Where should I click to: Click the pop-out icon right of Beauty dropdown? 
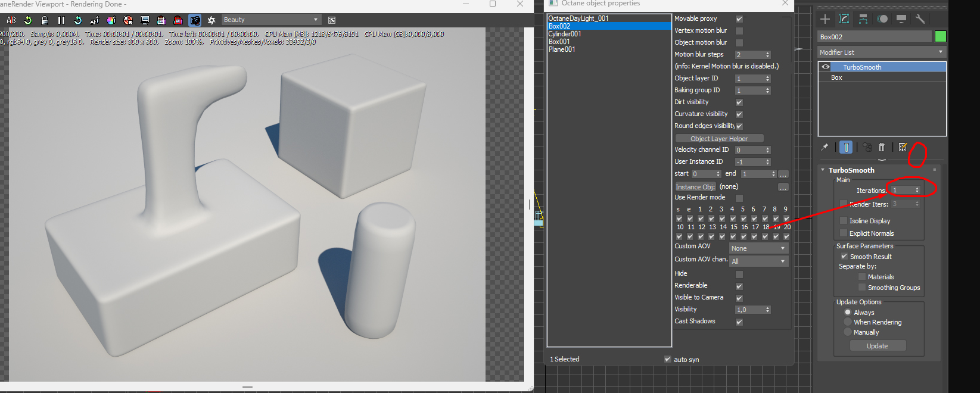[332, 20]
